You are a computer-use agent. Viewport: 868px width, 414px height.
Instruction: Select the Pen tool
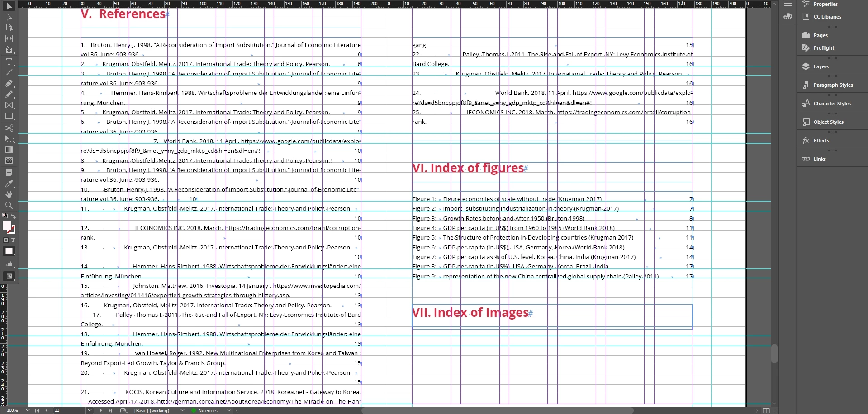pyautogui.click(x=9, y=84)
